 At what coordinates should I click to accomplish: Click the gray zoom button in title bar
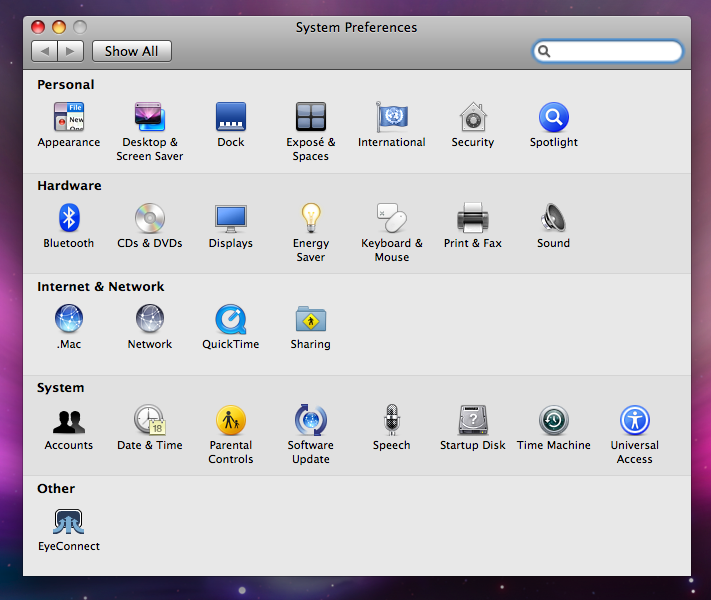80,27
